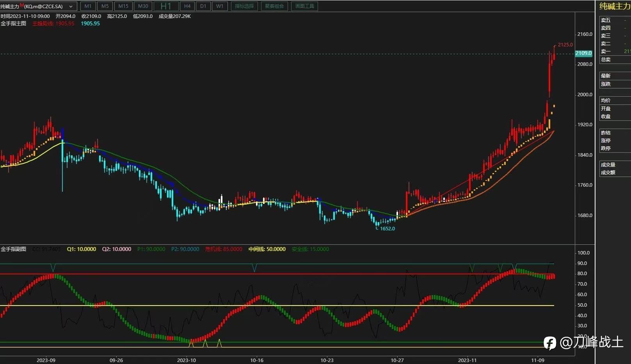Select the 卖二 order book row
The height and width of the screenshot is (364, 631).
[x=615, y=44]
